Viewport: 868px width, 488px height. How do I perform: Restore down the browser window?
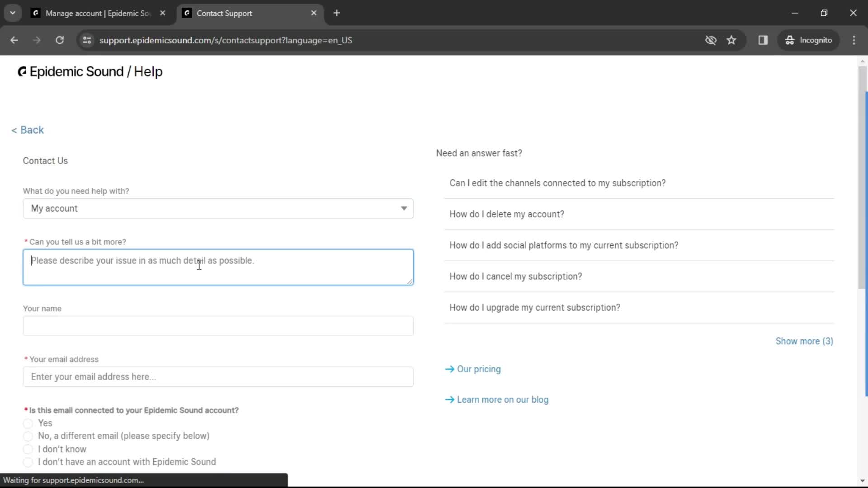pos(824,13)
